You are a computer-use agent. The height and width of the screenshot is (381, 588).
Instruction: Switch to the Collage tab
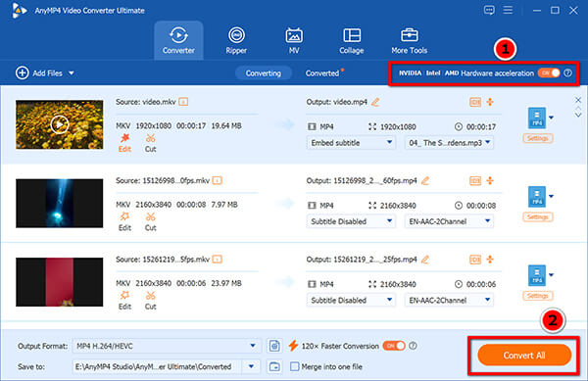coord(352,40)
